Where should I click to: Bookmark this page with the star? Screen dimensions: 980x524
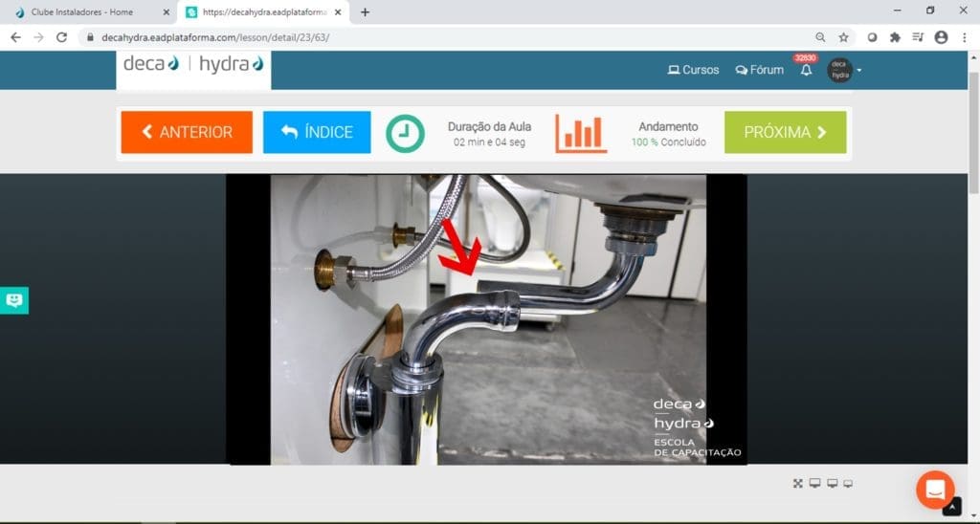pyautogui.click(x=843, y=37)
